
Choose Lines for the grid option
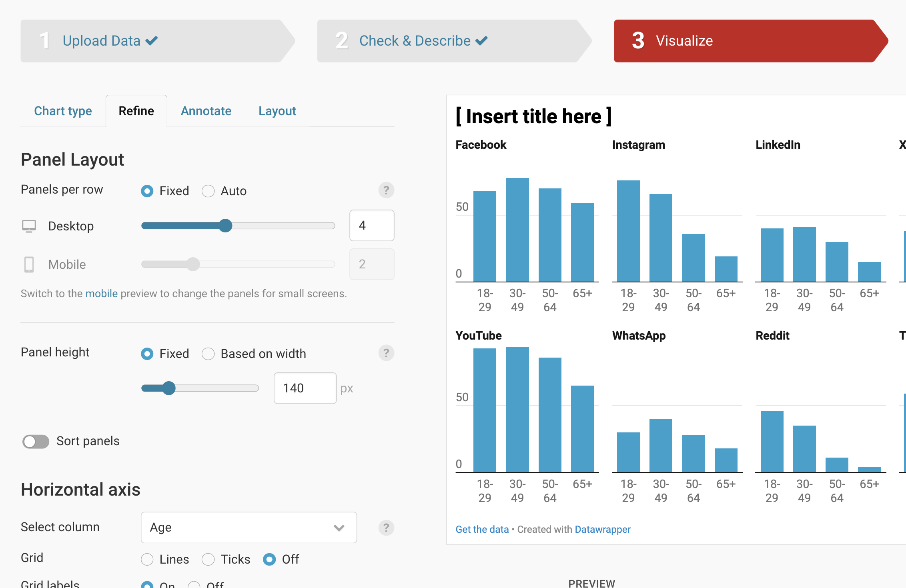147,559
